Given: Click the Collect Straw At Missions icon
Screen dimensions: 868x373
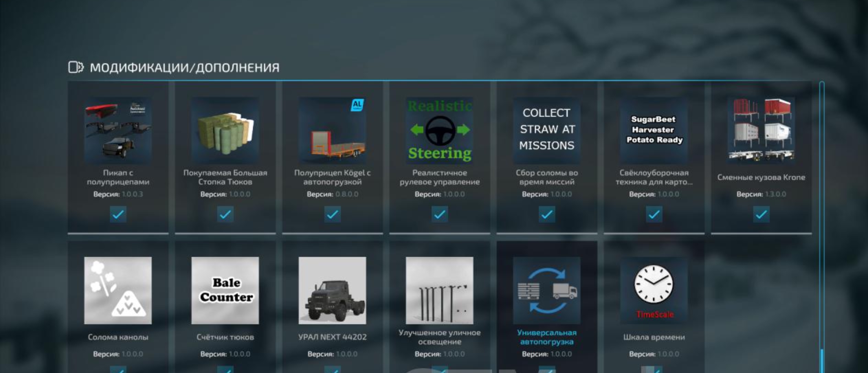Looking at the screenshot, I should click(x=547, y=130).
